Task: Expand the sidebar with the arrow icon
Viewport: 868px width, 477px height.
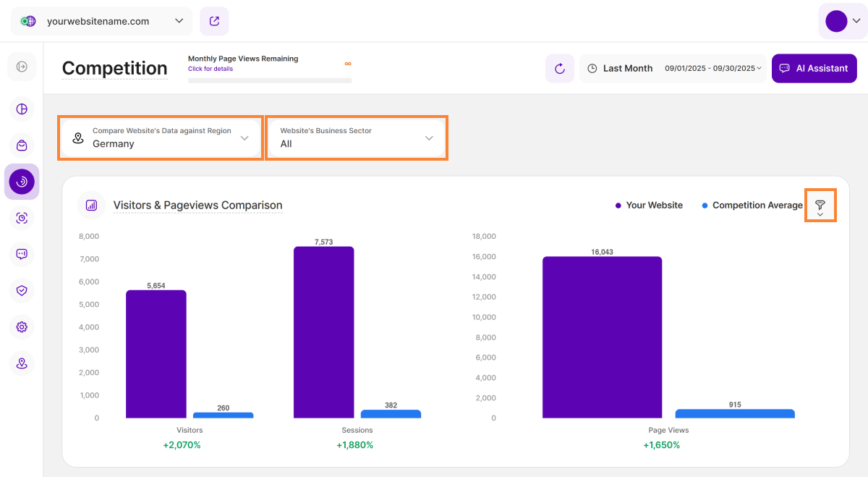Action: click(x=22, y=67)
